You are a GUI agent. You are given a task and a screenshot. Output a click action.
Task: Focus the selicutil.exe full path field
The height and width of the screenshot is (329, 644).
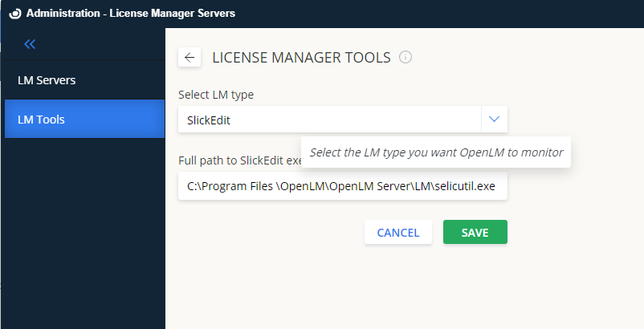(x=342, y=186)
